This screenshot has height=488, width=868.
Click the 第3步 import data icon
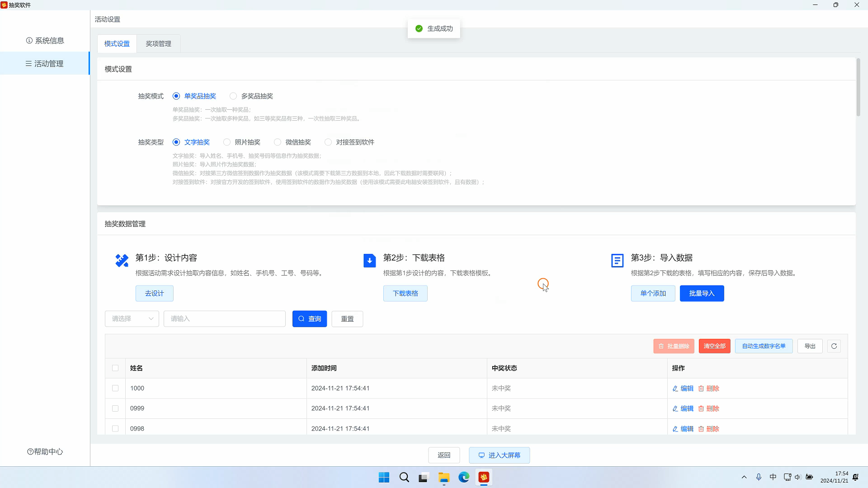point(617,261)
